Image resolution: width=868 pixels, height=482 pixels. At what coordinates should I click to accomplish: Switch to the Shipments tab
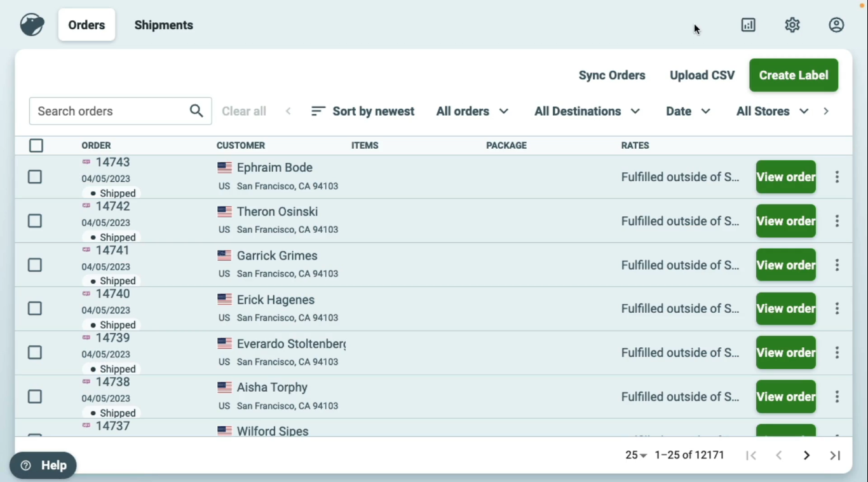coord(164,25)
